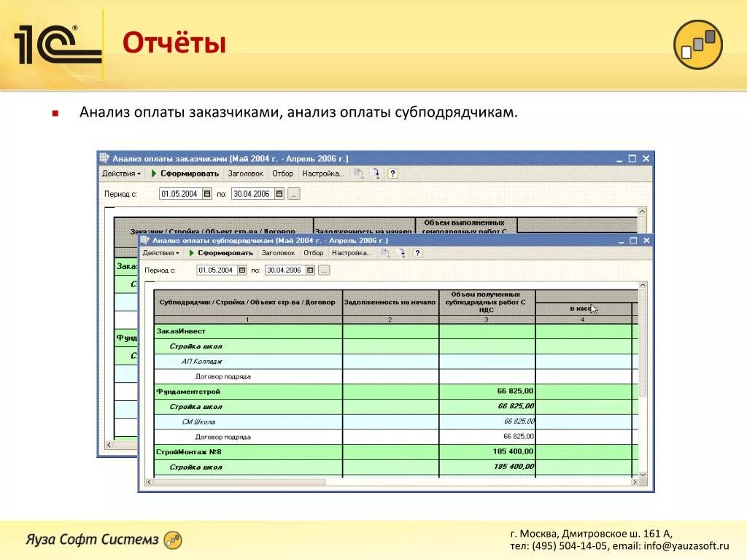
Task: Click period selection '...' button in subcontractors window
Action: [x=324, y=270]
